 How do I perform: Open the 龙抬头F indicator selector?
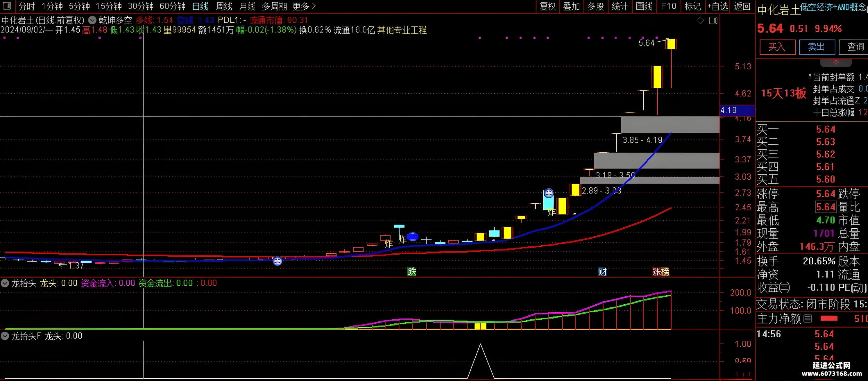coord(5,336)
